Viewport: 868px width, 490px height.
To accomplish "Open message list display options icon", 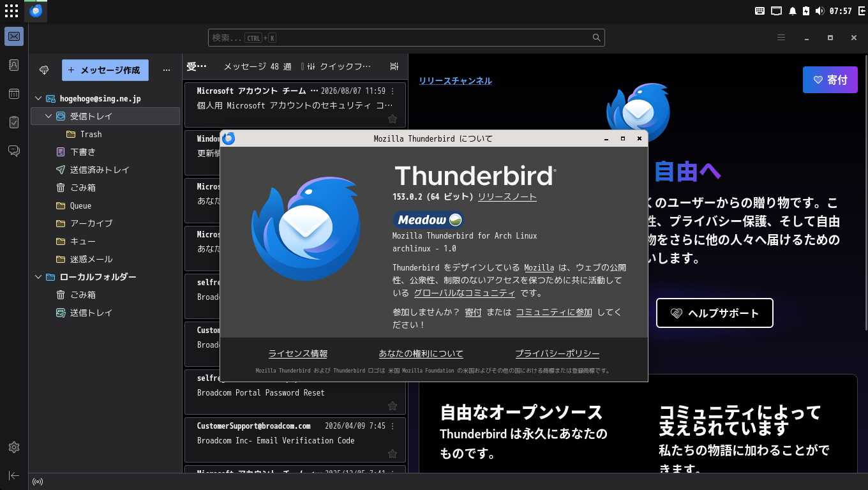I will (x=394, y=66).
